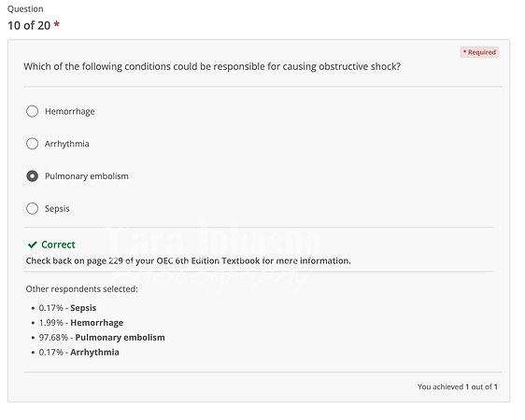Screen dimensions: 525x420
Task: Click the 97.68% Pulmonary embolism statistic
Action: 102,338
